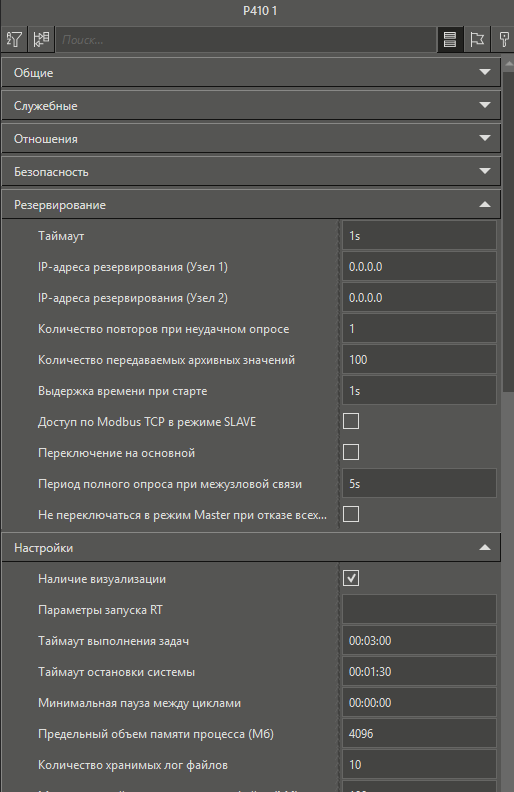The width and height of the screenshot is (514, 792).
Task: Select Переключение на основной label
Action: pyautogui.click(x=117, y=453)
